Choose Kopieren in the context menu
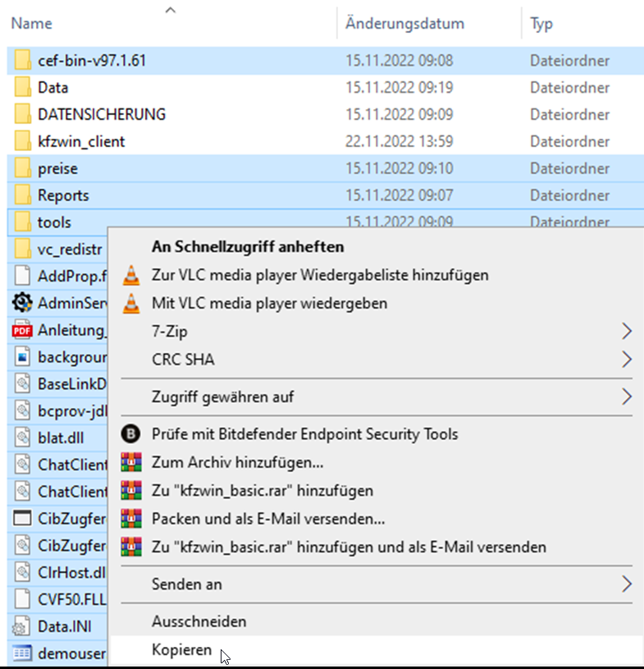The width and height of the screenshot is (644, 669). tap(181, 650)
